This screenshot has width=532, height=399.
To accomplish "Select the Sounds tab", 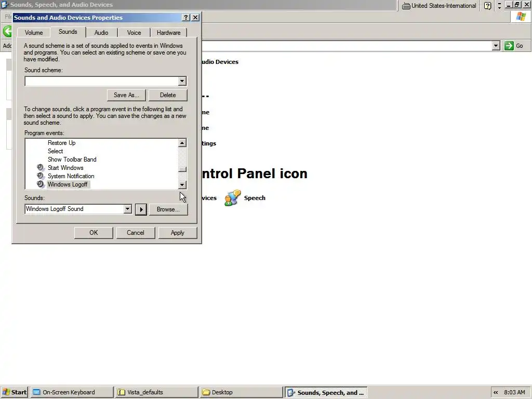I will coord(68,32).
